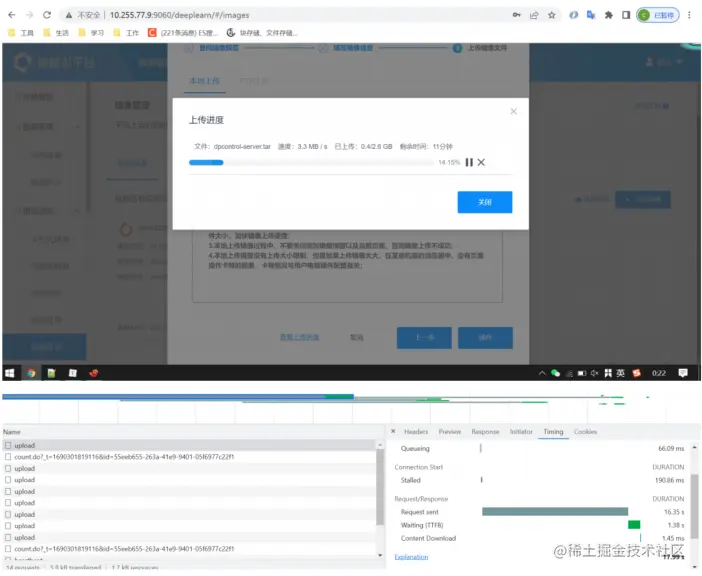Click the battery tray icon
Screen dimensions: 702x576
[x=582, y=373]
